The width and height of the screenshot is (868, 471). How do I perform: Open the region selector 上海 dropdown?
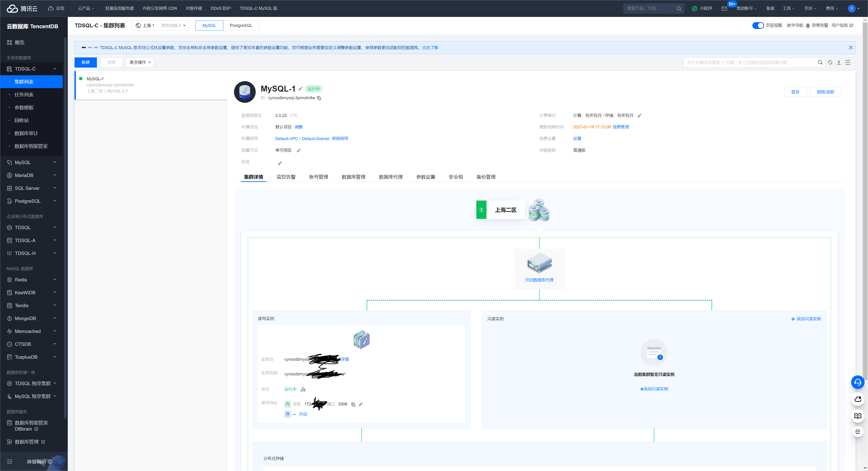point(160,26)
